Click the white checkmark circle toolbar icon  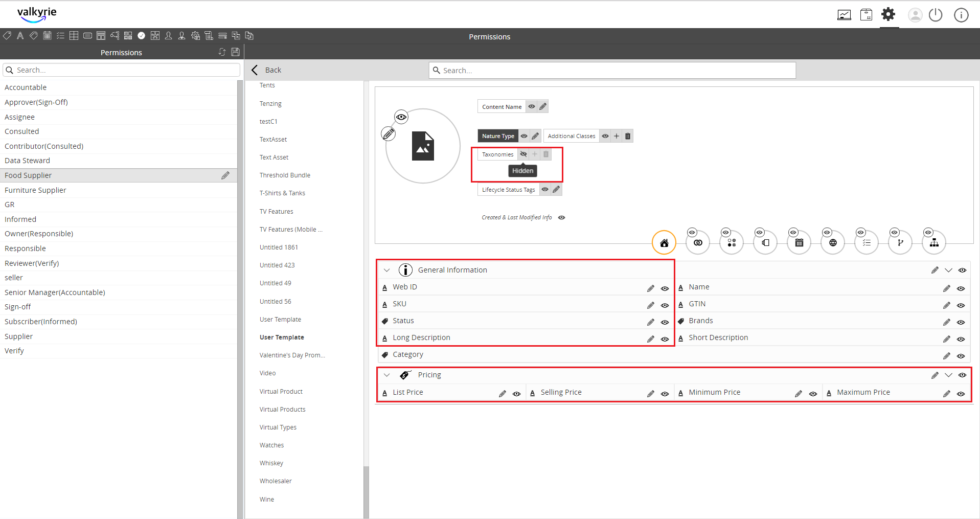(142, 36)
